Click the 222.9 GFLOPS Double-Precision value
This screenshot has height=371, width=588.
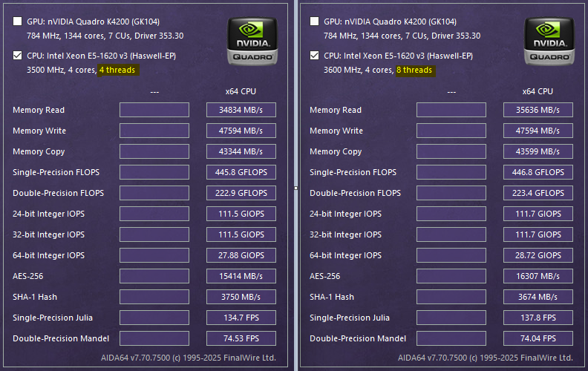coord(241,193)
